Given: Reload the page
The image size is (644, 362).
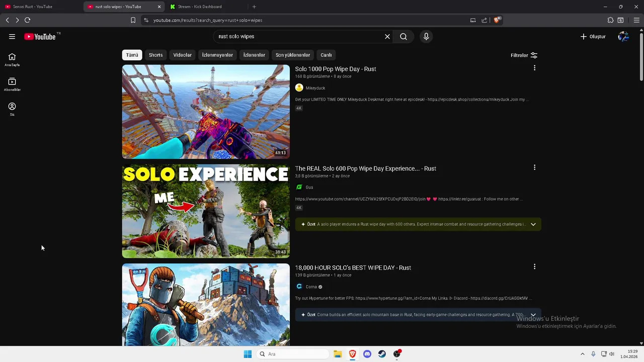Looking at the screenshot, I should point(27,20).
